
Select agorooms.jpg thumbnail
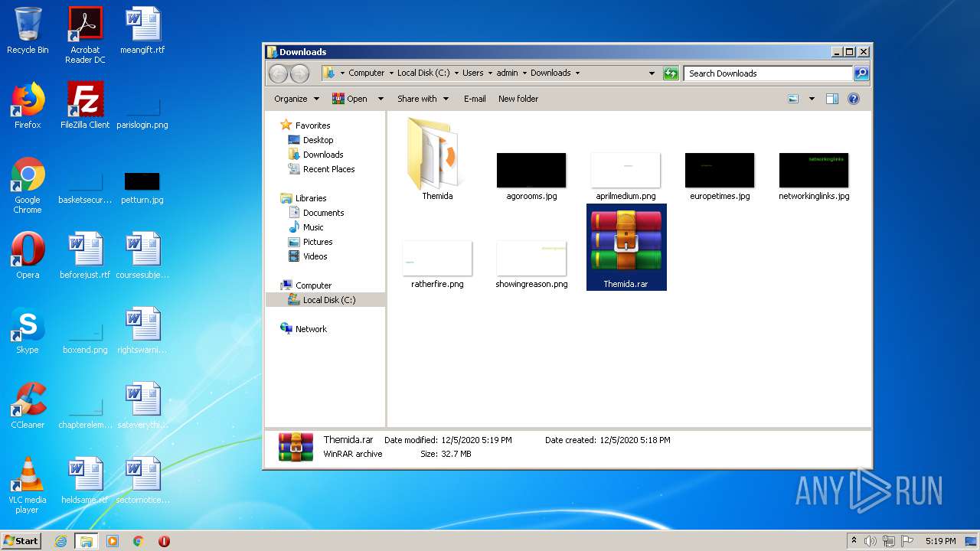531,176
